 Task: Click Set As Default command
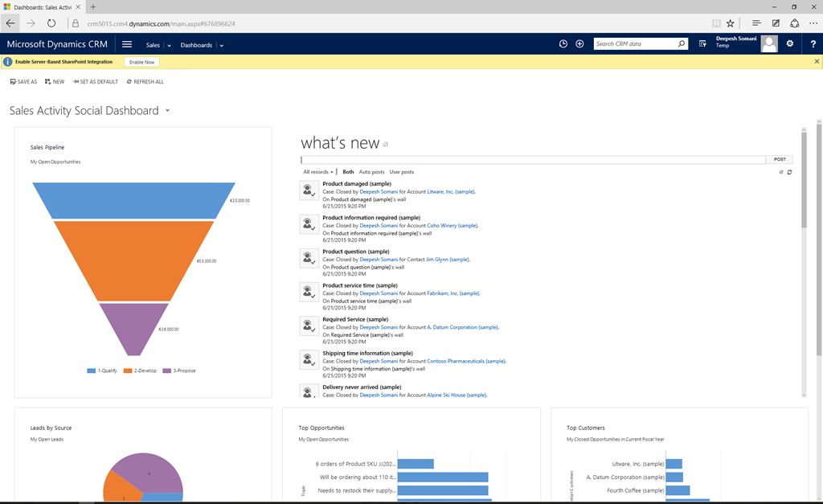95,82
